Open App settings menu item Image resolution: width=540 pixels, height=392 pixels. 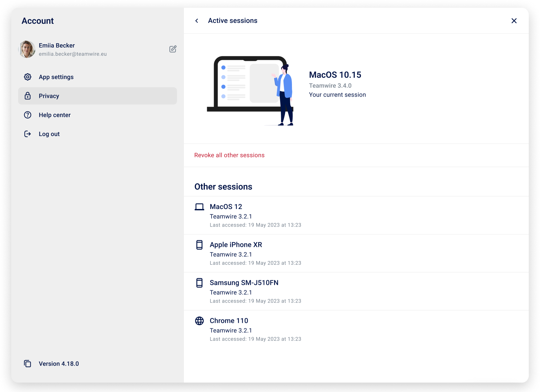point(98,77)
